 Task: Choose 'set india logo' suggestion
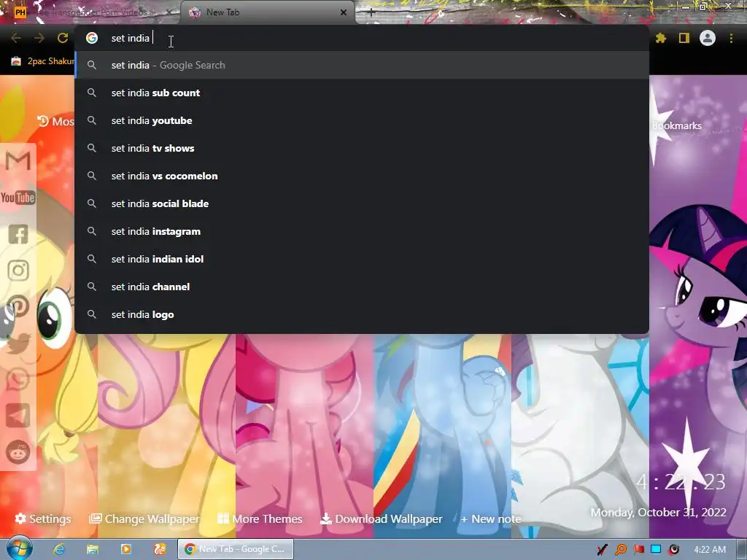(362, 314)
